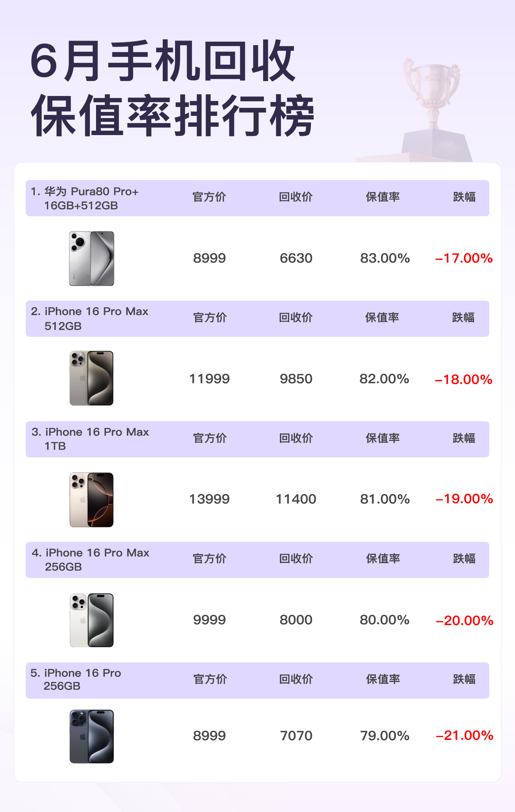Viewport: 515px width, 812px height.
Task: Select the 4. iPhone 16 Pro Max 256GB heading
Action: coord(91,560)
